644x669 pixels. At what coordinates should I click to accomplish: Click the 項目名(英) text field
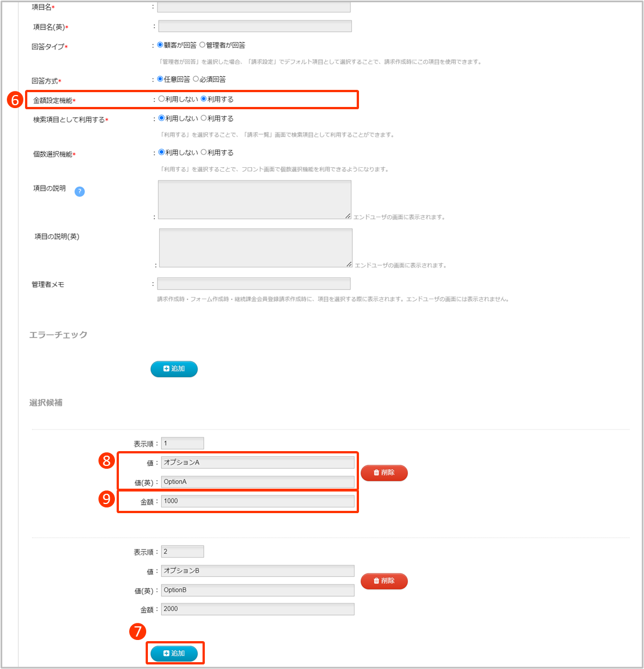click(255, 26)
